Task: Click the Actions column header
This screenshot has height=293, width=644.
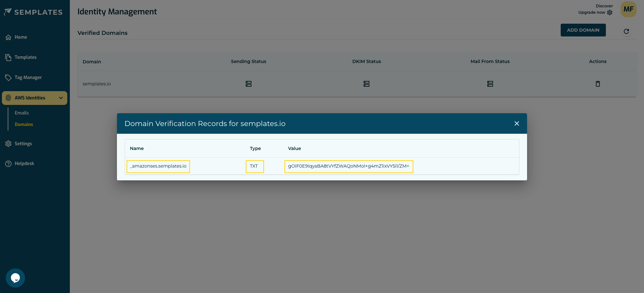Action: click(x=598, y=61)
